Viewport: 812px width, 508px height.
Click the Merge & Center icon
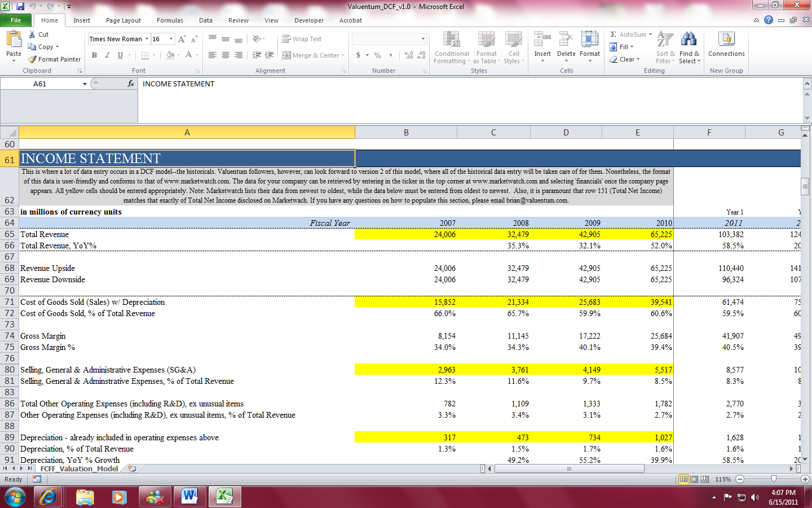pyautogui.click(x=286, y=55)
